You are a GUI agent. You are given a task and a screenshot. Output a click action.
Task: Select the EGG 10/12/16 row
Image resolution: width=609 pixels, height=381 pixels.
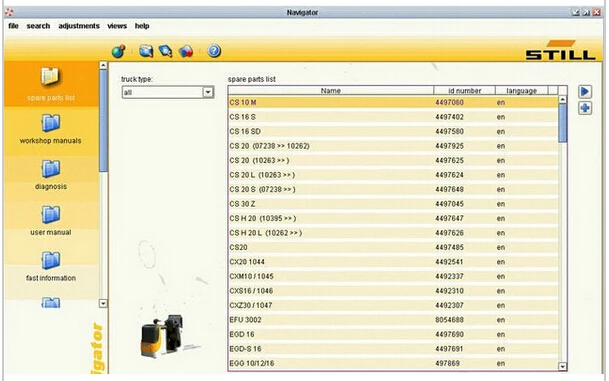393,364
